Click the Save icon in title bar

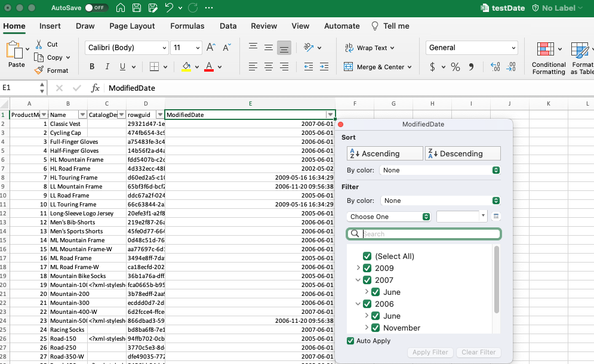137,8
